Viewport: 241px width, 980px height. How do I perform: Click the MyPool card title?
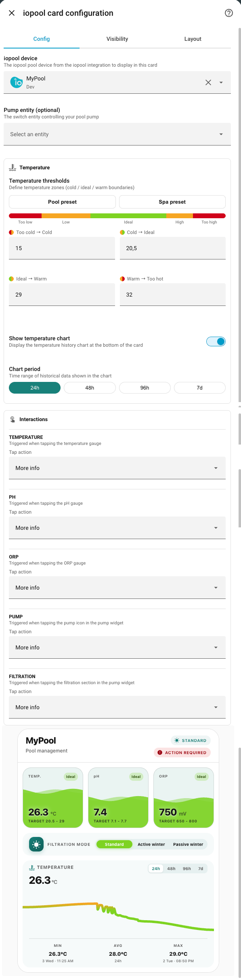(41, 740)
